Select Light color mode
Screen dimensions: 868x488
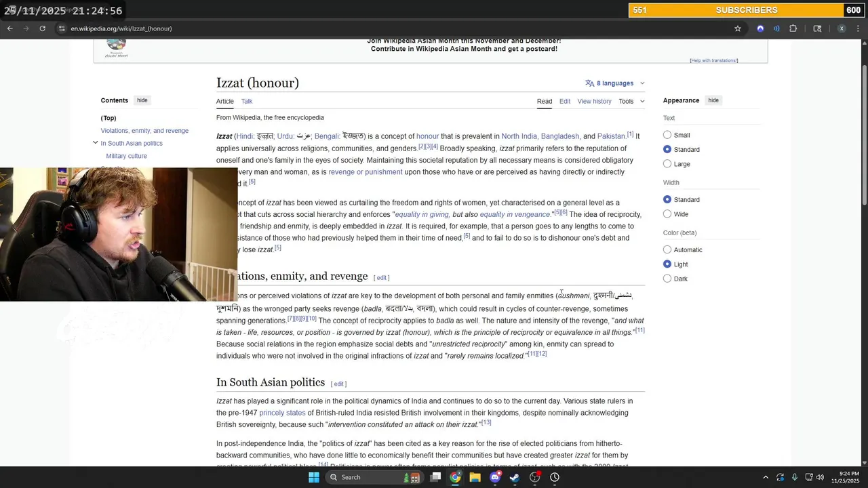point(667,264)
